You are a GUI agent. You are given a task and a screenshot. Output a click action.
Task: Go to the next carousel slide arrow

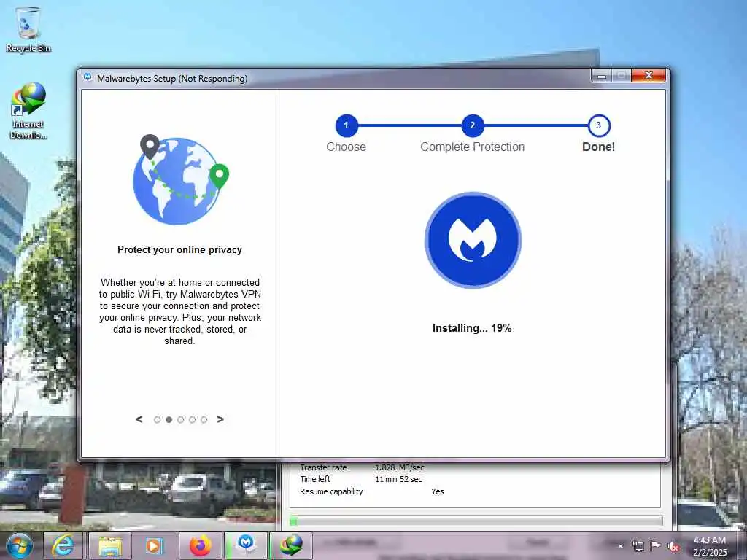tap(220, 419)
